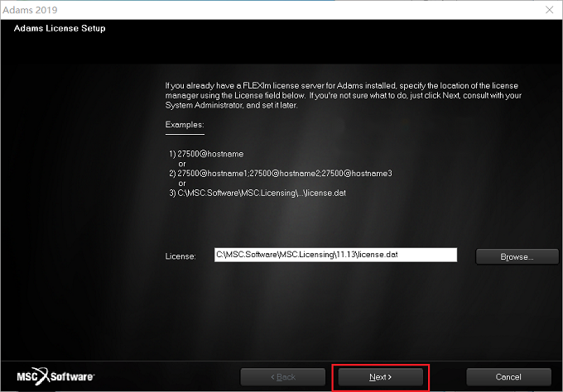563x392 pixels.
Task: Click the second example with three hostnames
Action: click(281, 174)
